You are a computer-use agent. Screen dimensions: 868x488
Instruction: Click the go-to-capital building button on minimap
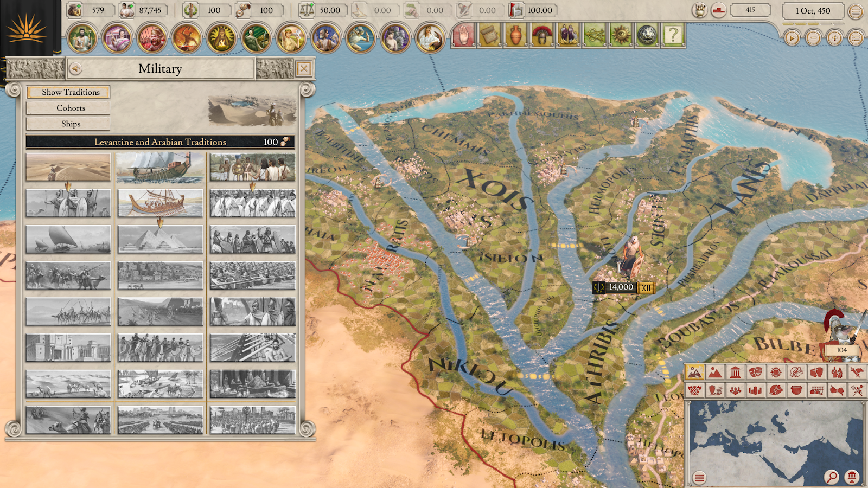click(x=852, y=477)
